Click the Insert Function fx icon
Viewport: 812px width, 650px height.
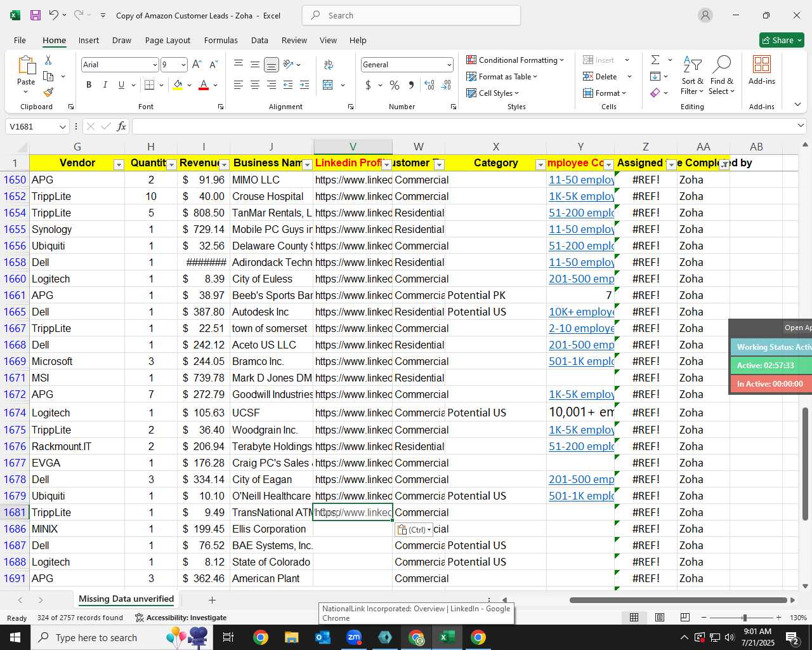(x=121, y=126)
